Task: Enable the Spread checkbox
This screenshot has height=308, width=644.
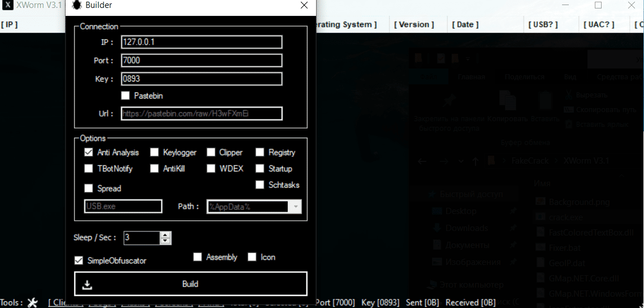Action: [x=88, y=189]
